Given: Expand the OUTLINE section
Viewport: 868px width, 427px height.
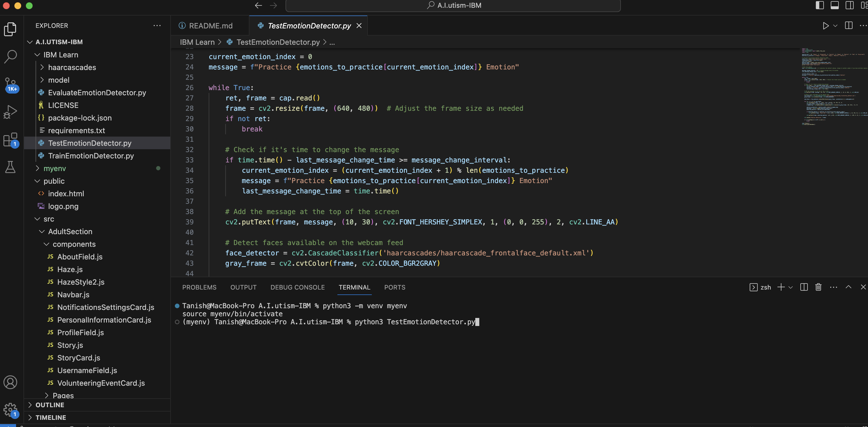Looking at the screenshot, I should tap(50, 405).
